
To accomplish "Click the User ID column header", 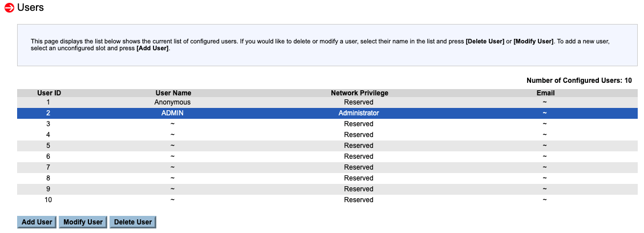I will click(49, 93).
